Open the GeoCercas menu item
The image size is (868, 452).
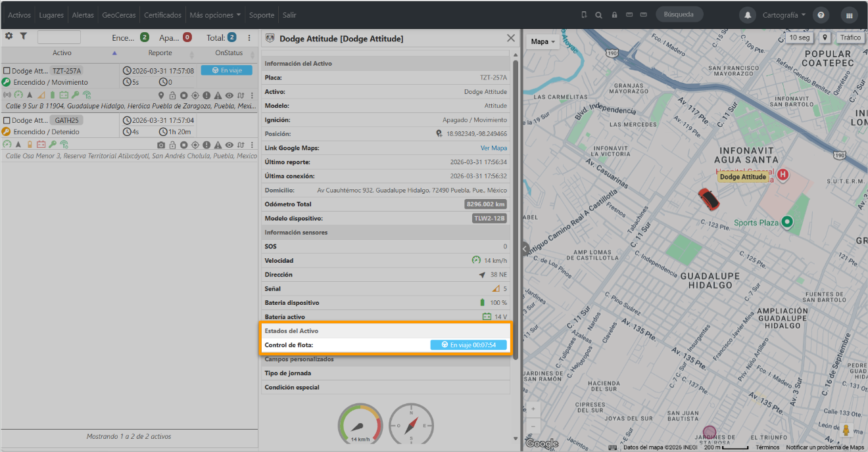[x=118, y=15]
